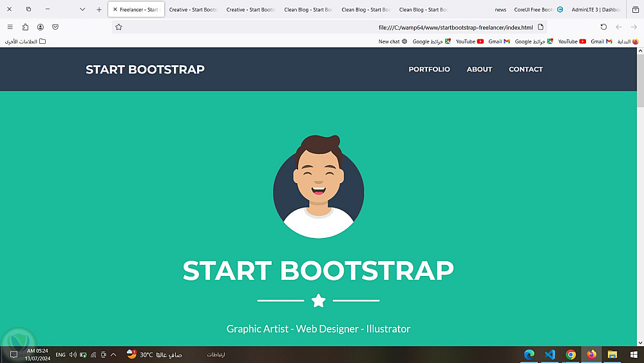Switch to the news tab

pos(500,10)
